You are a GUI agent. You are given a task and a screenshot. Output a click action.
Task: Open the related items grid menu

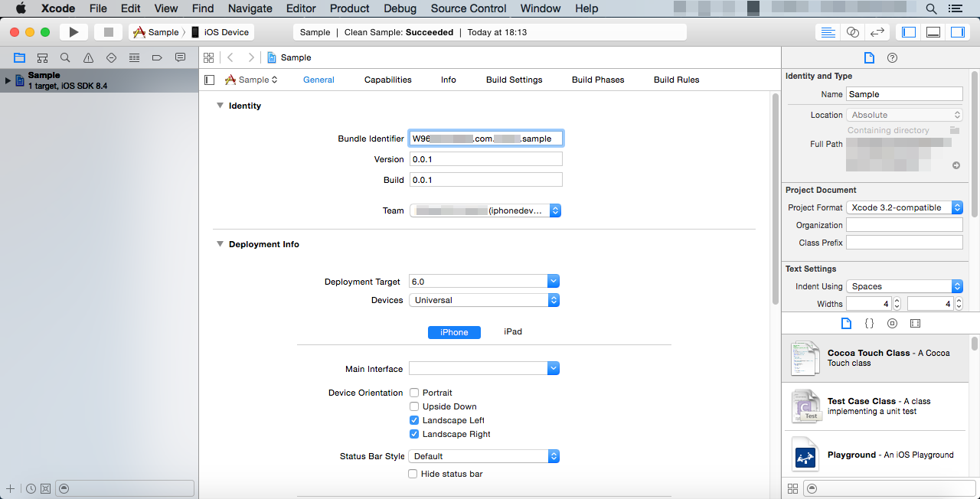(208, 57)
